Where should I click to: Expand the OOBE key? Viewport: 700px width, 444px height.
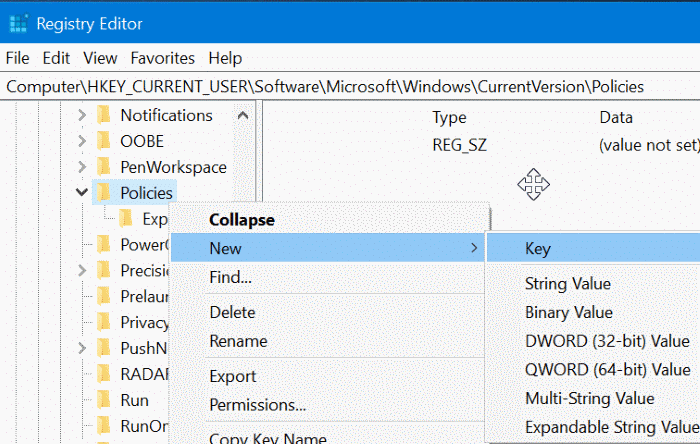pos(82,141)
